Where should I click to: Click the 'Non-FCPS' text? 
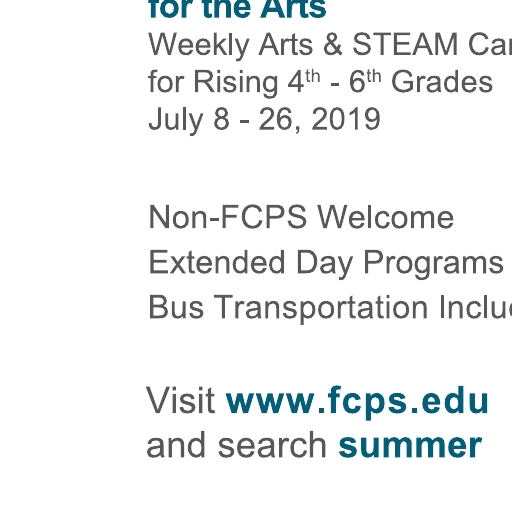228,217
